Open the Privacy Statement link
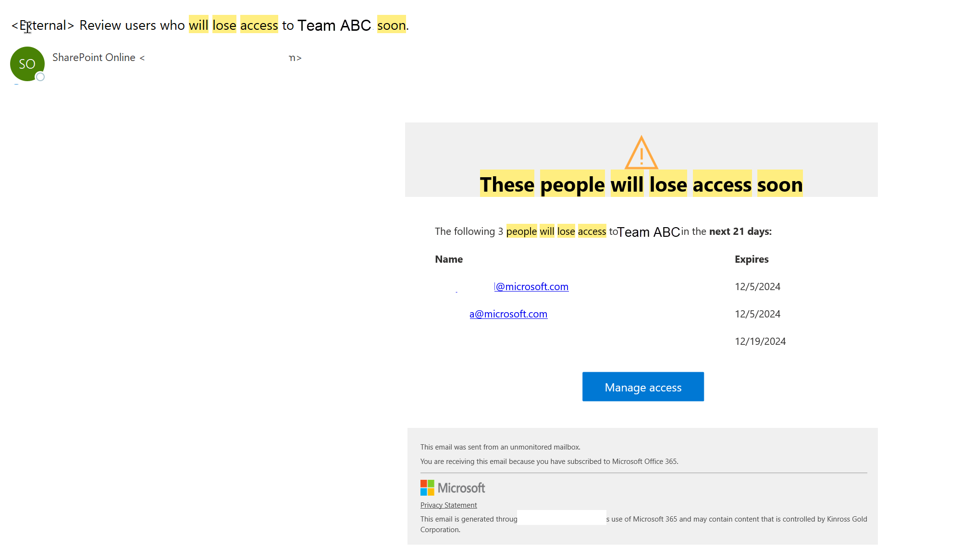The image size is (962, 560). [x=448, y=505]
